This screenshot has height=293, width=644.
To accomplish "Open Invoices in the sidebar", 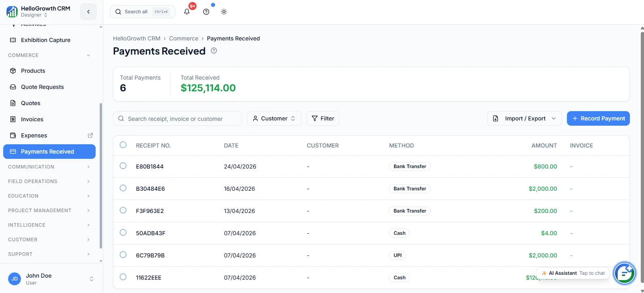I will [49, 119].
